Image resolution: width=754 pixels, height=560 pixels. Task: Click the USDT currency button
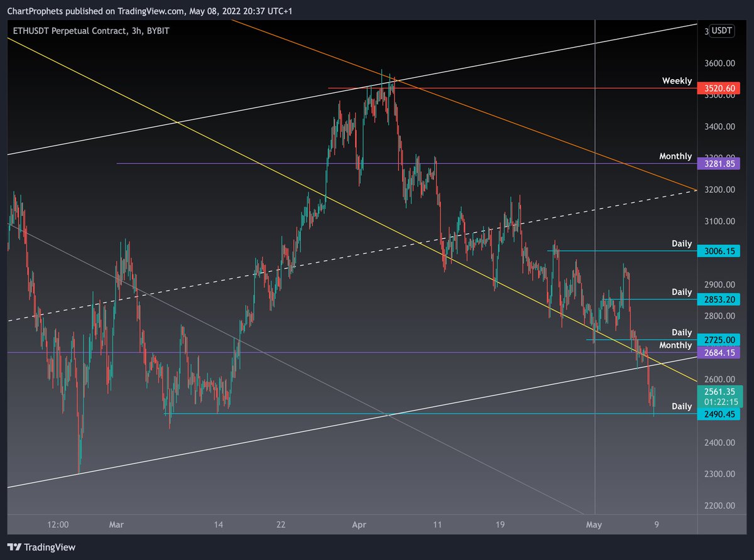pos(721,31)
